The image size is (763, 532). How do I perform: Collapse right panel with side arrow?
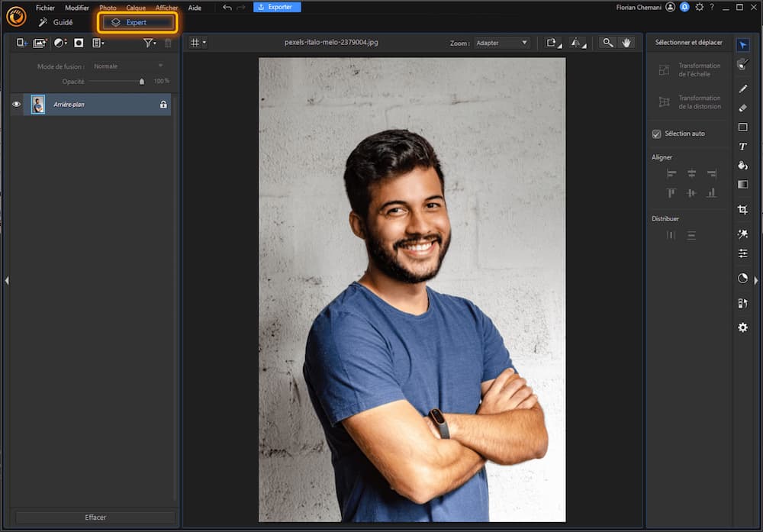pyautogui.click(x=755, y=280)
